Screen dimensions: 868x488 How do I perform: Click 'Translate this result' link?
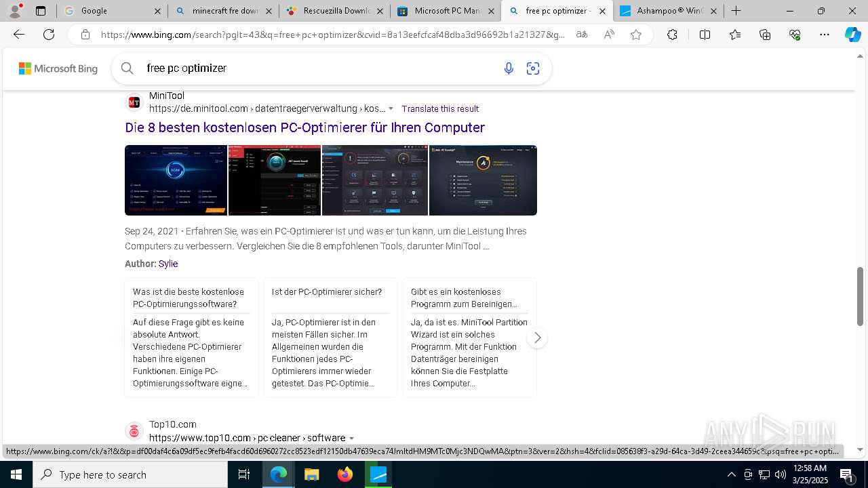click(440, 108)
